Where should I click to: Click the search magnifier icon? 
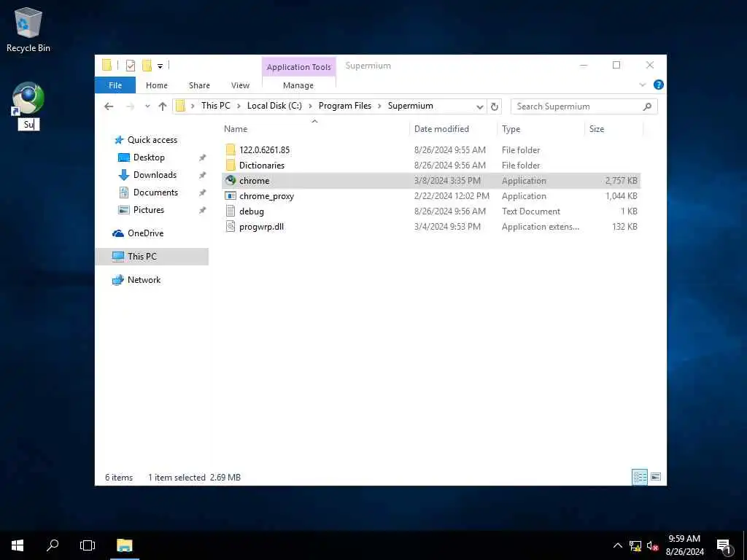point(647,106)
